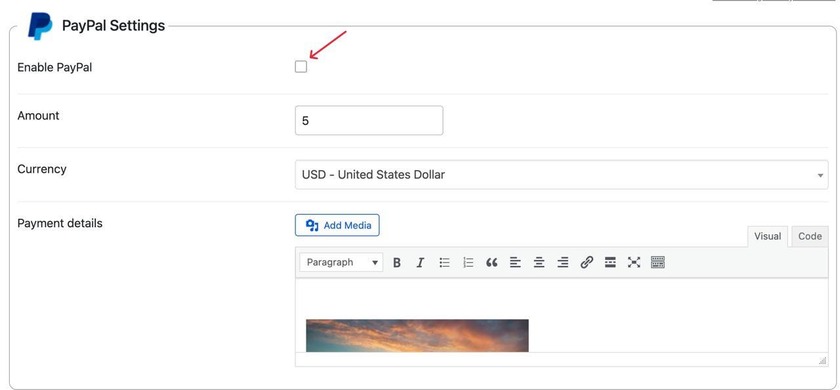
Task: Align text center
Action: click(x=539, y=262)
